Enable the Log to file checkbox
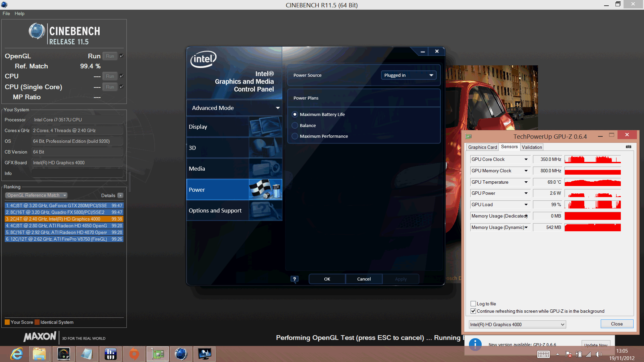The image size is (644, 362). click(473, 304)
